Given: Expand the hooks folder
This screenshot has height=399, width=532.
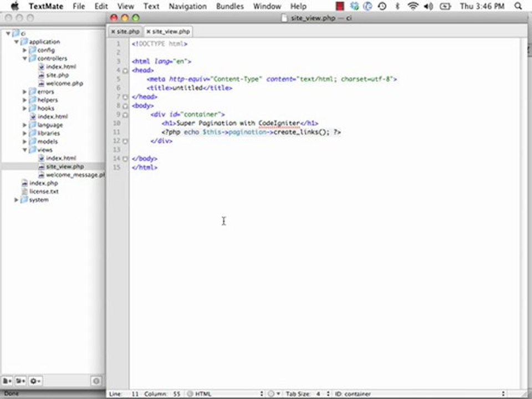Looking at the screenshot, I should pyautogui.click(x=24, y=108).
